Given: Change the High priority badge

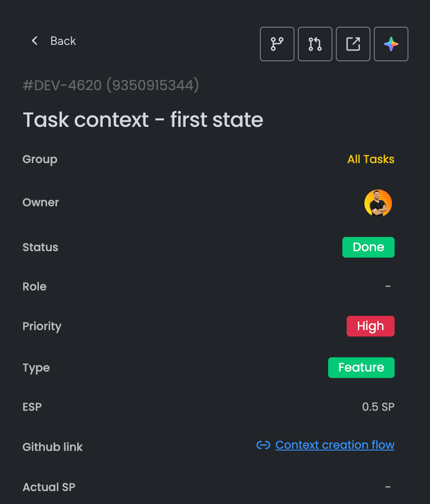Looking at the screenshot, I should pos(370,326).
